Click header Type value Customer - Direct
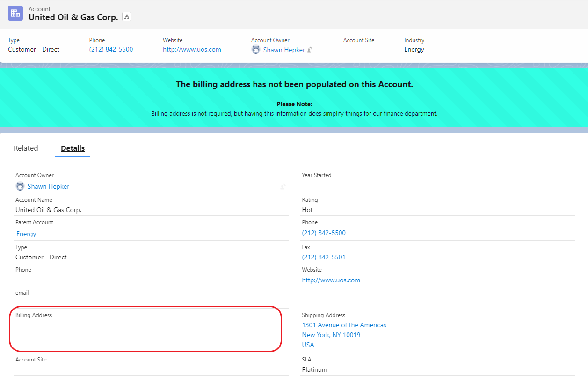 (34, 49)
